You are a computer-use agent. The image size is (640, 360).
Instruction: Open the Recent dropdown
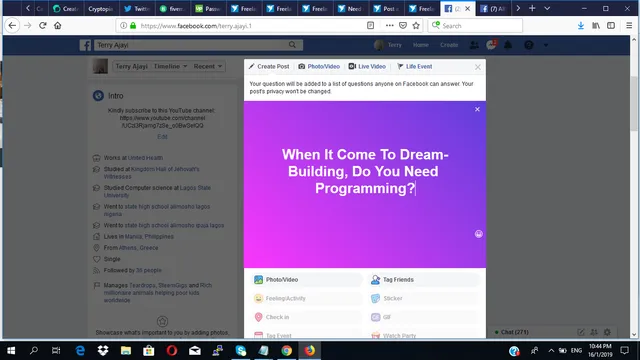208,66
